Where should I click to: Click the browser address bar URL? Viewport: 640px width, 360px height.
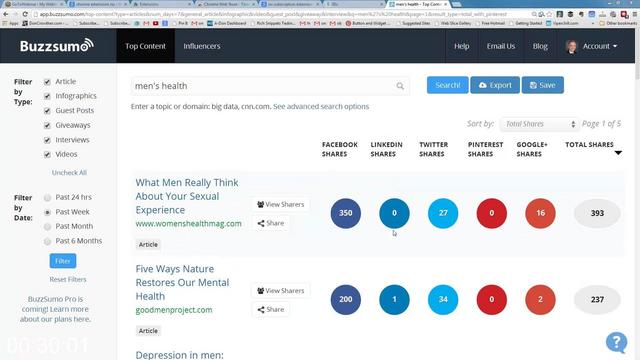273,14
